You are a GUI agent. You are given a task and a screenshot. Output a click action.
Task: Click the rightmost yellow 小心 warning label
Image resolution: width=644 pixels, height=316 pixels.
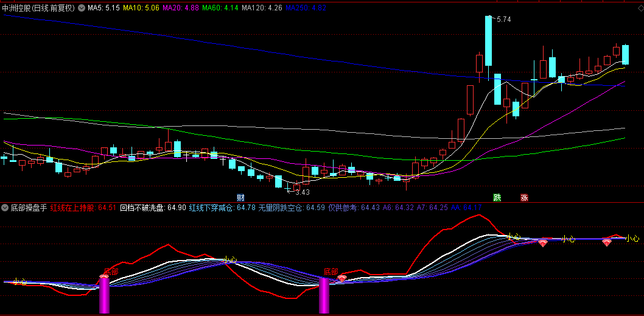(632, 238)
